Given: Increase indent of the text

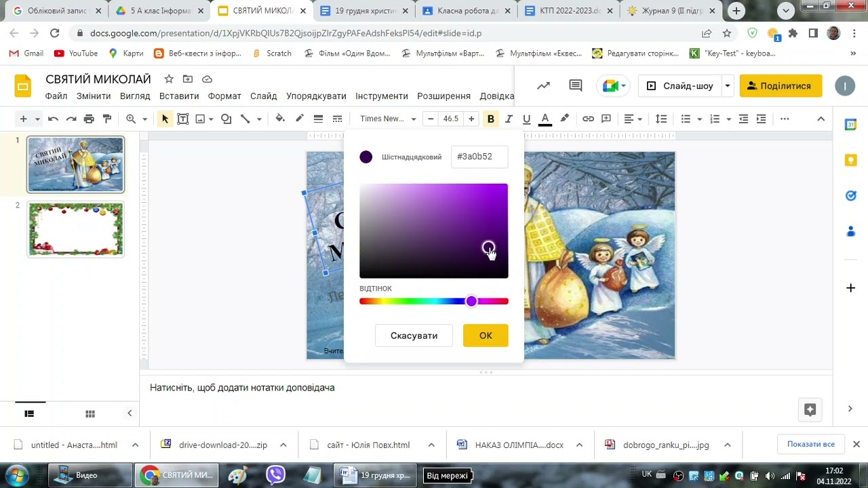Looking at the screenshot, I should (762, 119).
